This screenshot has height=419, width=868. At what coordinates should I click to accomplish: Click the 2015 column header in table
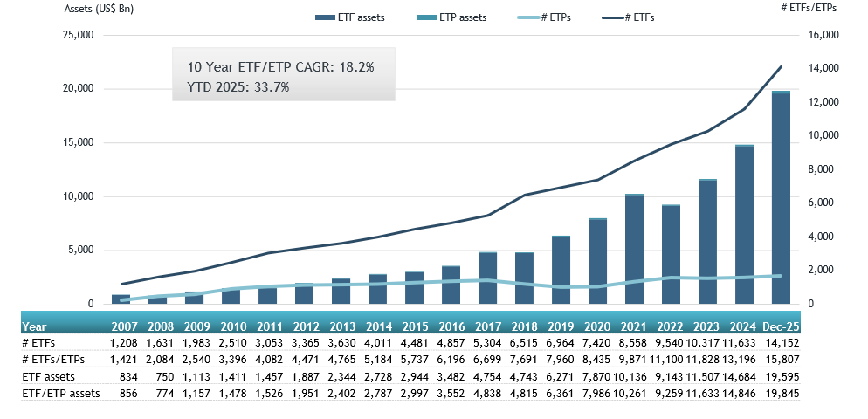pos(414,326)
